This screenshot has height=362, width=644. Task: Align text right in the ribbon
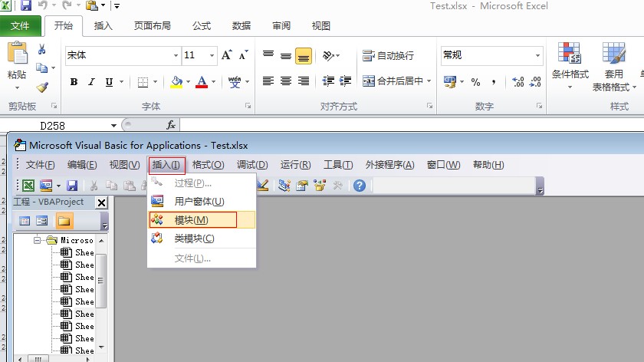pyautogui.click(x=304, y=81)
